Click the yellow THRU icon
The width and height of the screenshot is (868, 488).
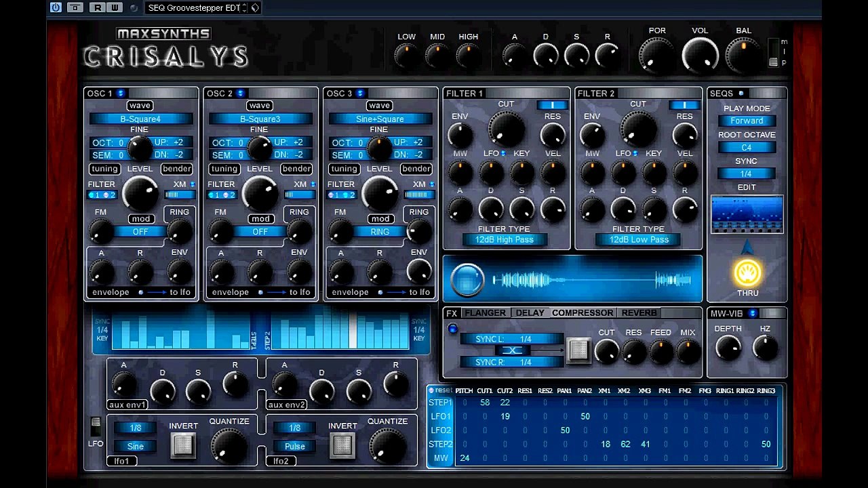747,272
